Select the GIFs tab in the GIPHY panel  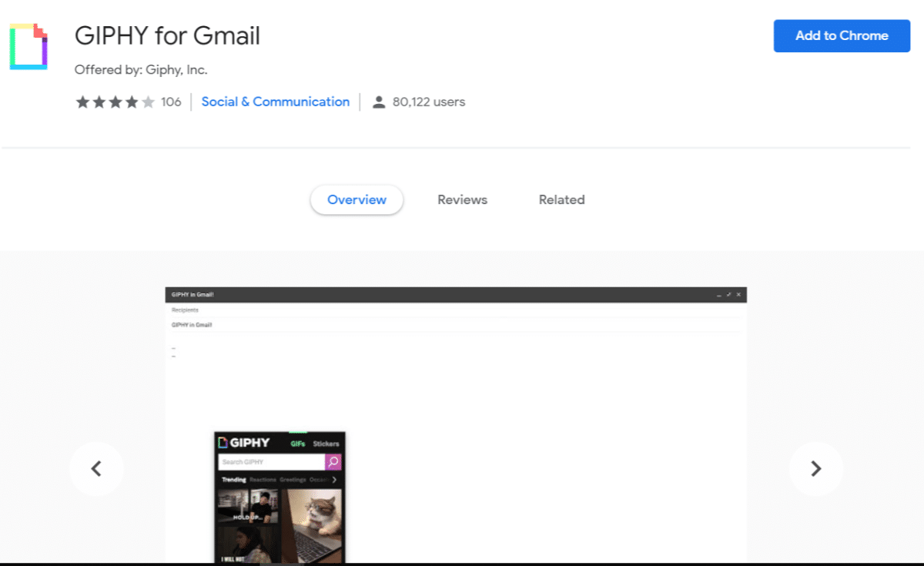pyautogui.click(x=298, y=444)
